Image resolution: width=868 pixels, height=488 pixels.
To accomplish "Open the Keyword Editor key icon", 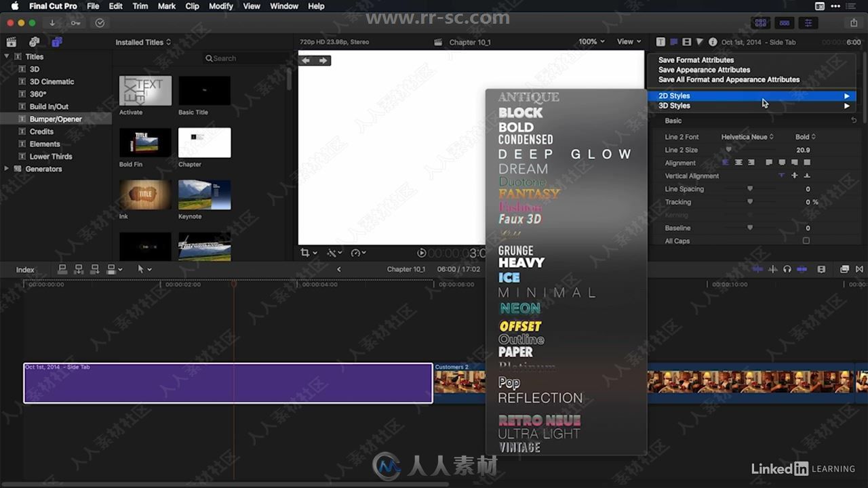I will (x=75, y=23).
